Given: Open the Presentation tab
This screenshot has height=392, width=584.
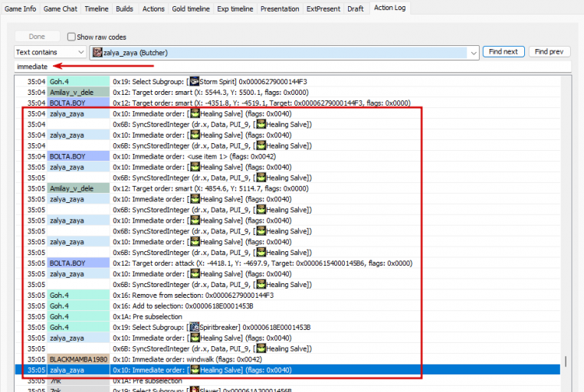Looking at the screenshot, I should pyautogui.click(x=280, y=8).
